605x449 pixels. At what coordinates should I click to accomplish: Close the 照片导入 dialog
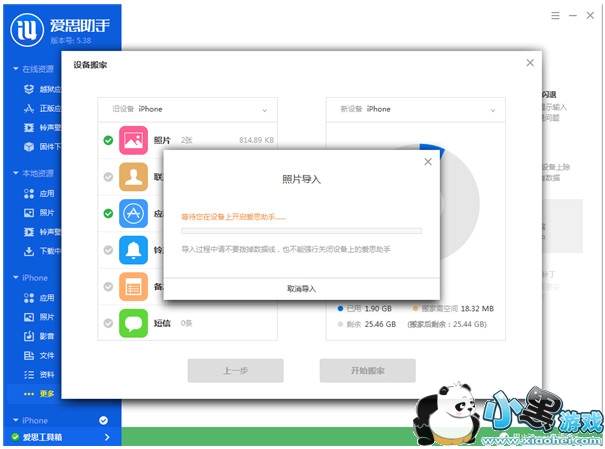coord(428,162)
